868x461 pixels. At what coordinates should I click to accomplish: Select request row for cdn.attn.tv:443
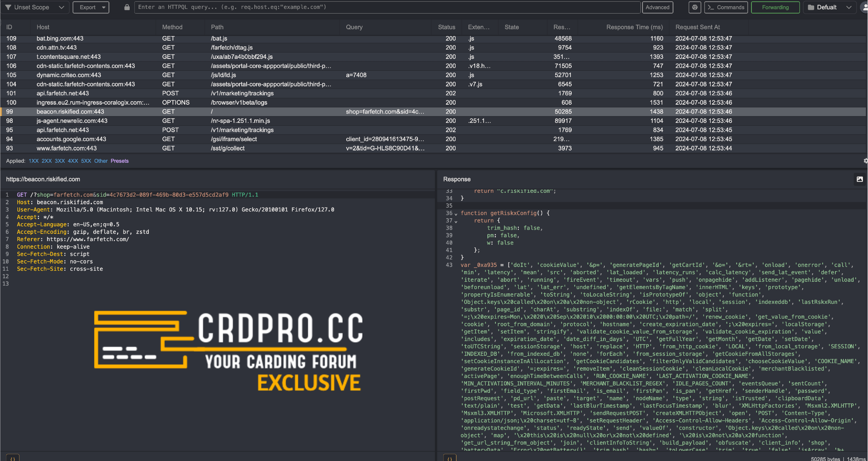point(433,47)
